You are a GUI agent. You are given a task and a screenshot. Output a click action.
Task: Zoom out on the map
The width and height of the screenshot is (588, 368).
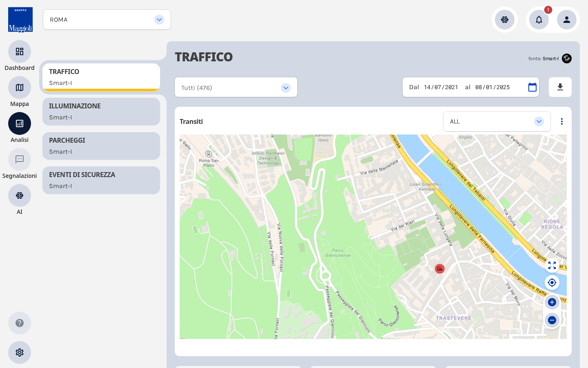pos(552,320)
